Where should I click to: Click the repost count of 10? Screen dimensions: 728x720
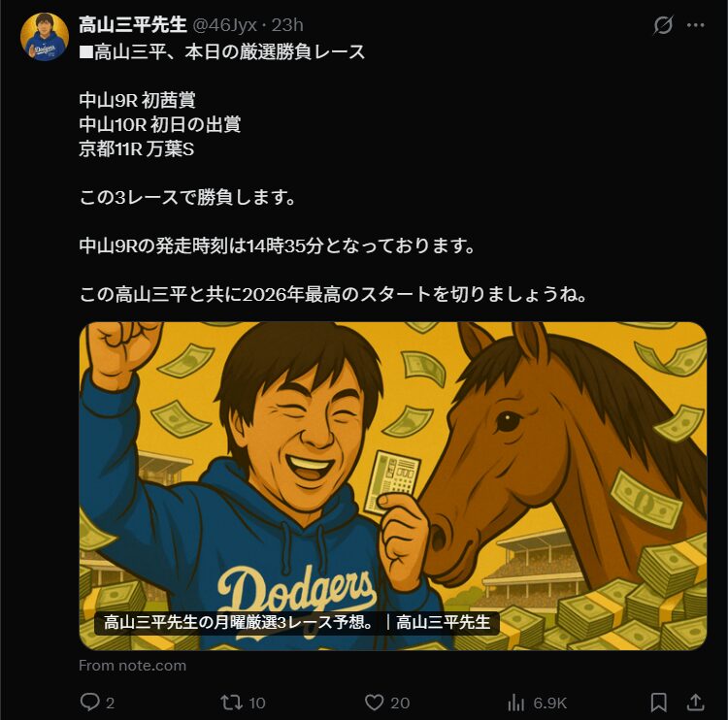257,703
